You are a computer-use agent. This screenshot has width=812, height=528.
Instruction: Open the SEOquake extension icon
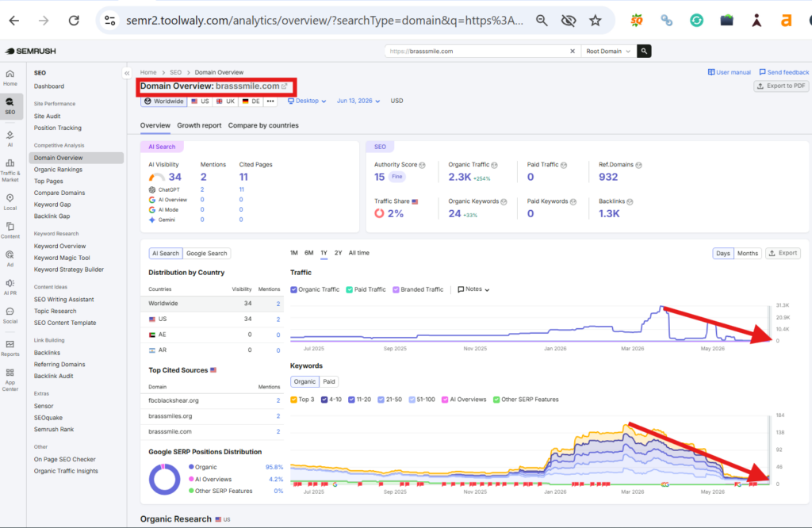click(x=637, y=20)
